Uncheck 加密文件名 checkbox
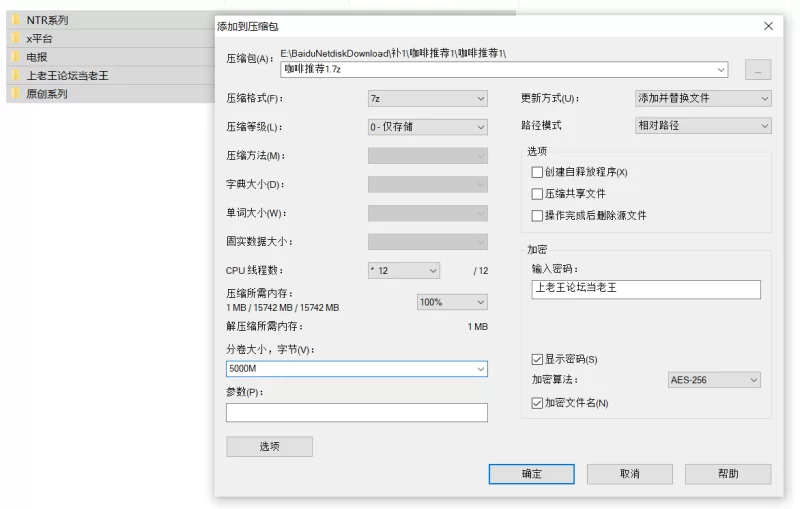The image size is (800, 509). coord(537,403)
